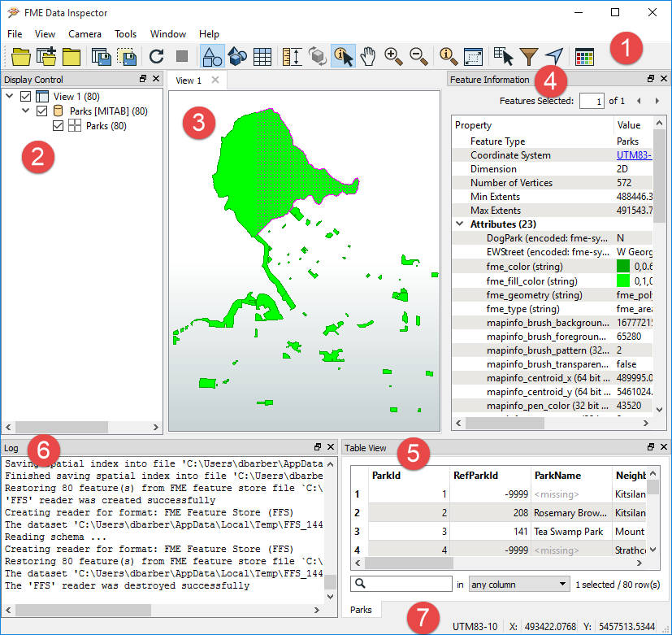This screenshot has height=635, width=672.
Task: Click the Save Selected Data As icon
Action: [127, 57]
